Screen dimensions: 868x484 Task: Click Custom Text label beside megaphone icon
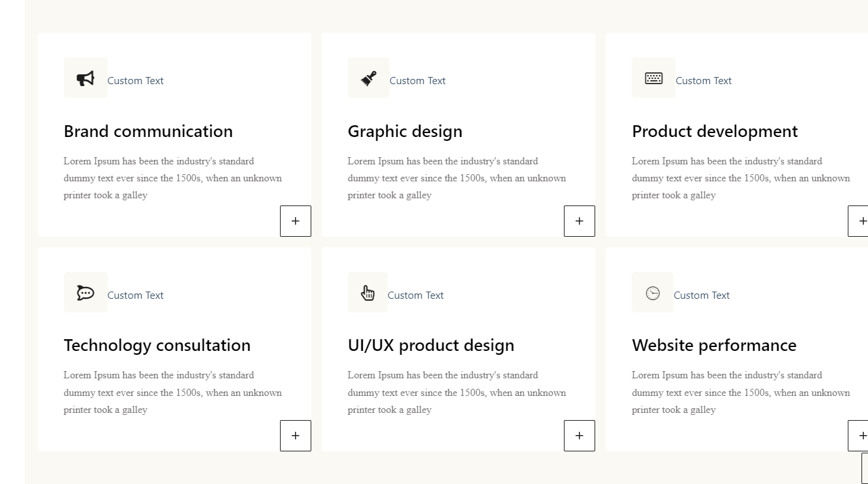pyautogui.click(x=135, y=81)
